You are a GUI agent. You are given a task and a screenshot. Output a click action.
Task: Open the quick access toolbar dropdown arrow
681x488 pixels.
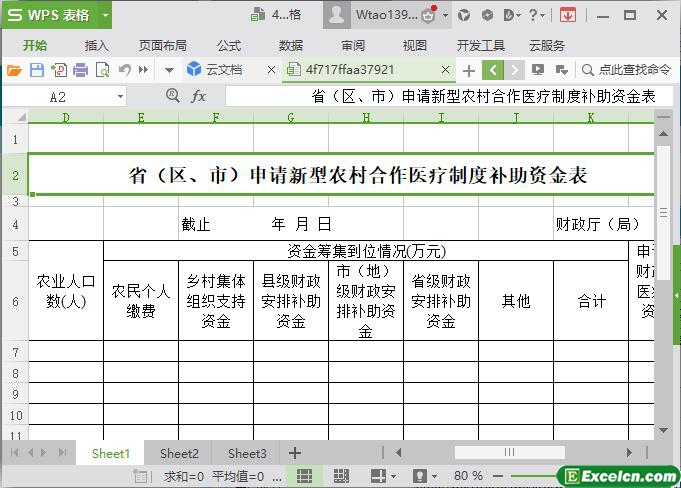pos(169,70)
